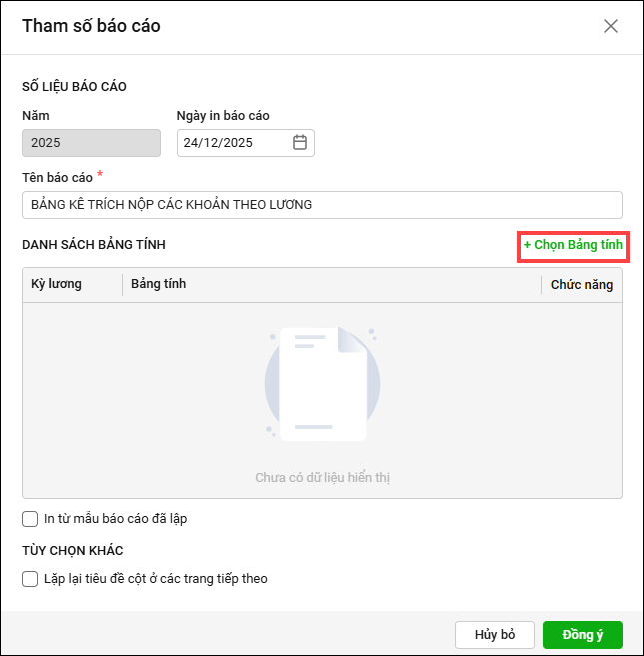Screen dimensions: 644x656
Task: Click the Ngày in báo cáo label
Action: tap(223, 116)
